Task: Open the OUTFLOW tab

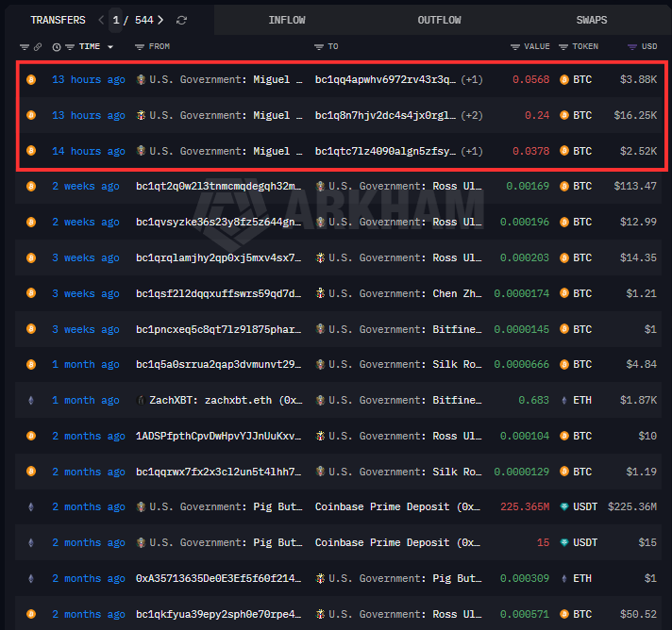Action: pyautogui.click(x=439, y=20)
